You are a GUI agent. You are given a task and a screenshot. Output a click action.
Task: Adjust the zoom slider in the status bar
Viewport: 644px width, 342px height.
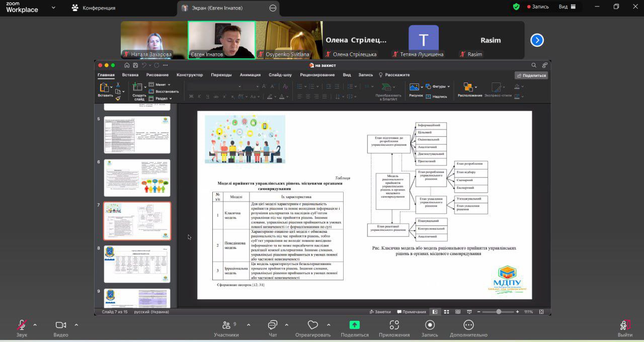point(499,312)
